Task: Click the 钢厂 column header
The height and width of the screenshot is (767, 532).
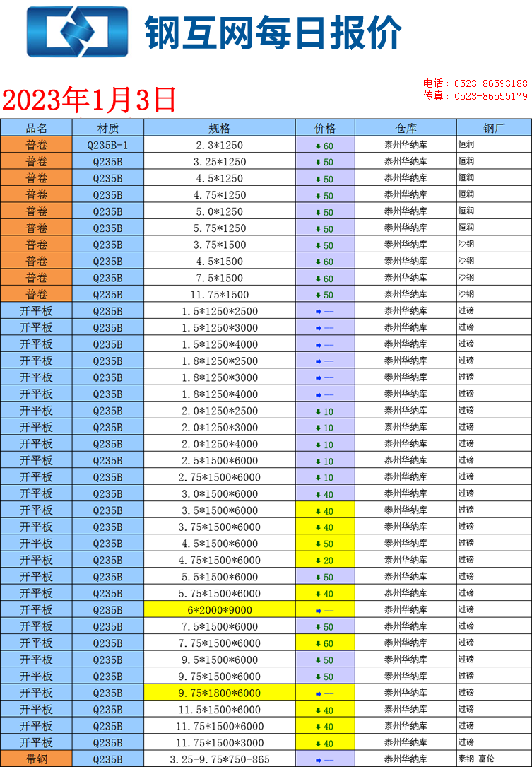Action: click(x=495, y=129)
